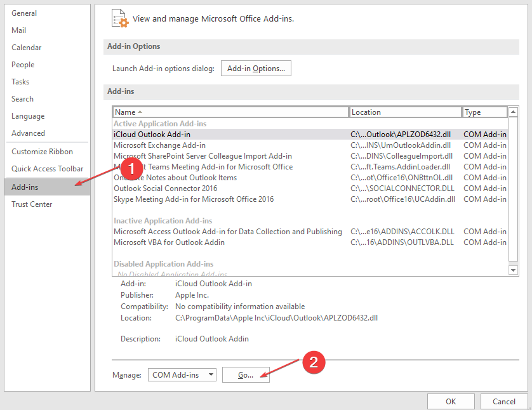
Task: Cancel the Outlook Options dialog
Action: tap(504, 402)
